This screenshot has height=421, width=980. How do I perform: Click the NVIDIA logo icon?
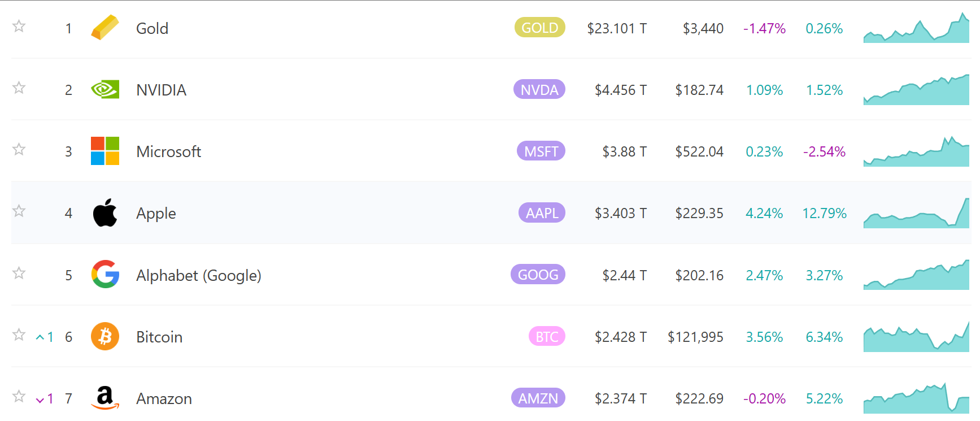click(x=105, y=89)
